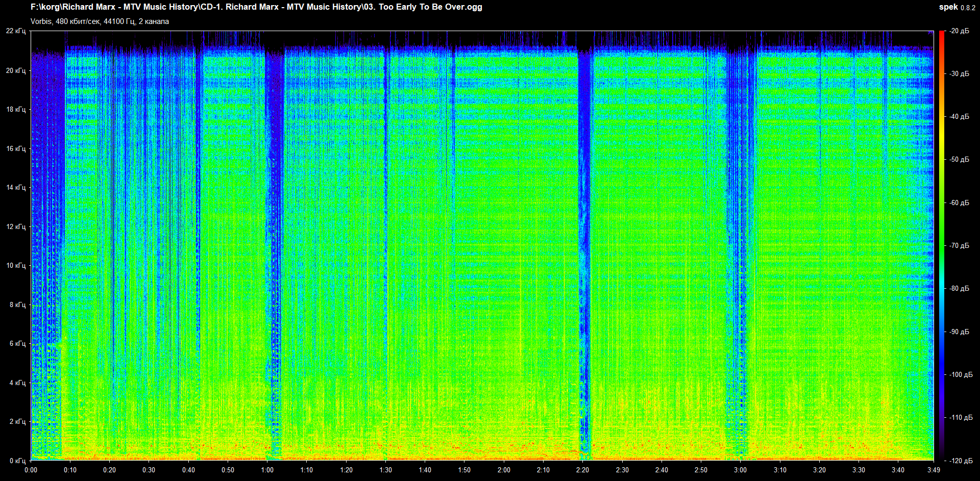Click the 4 кГц frequency label
The height and width of the screenshot is (481, 980).
17,383
